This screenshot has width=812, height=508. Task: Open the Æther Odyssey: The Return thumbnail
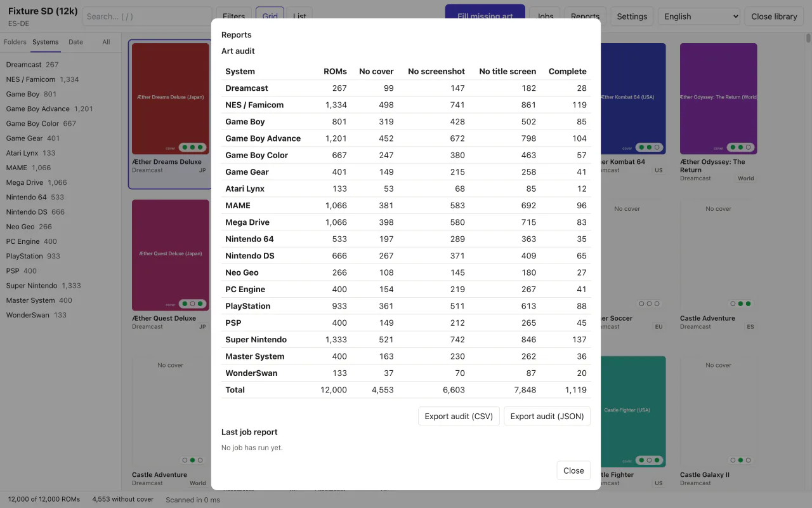tap(719, 98)
